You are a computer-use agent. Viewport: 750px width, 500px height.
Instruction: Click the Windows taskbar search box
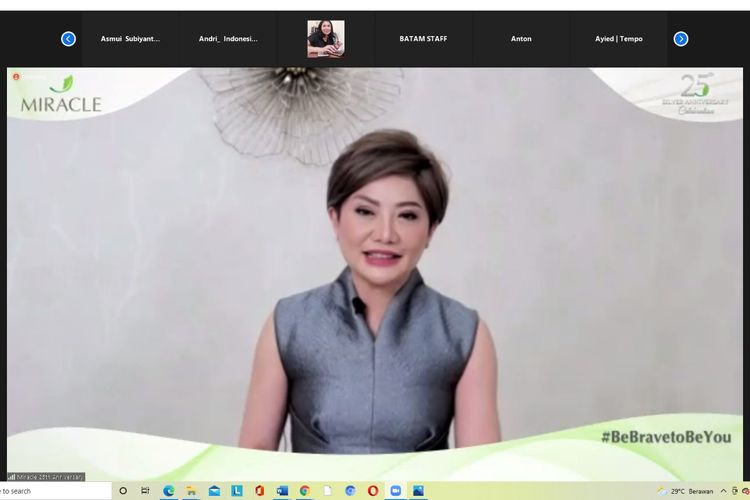tap(50, 491)
